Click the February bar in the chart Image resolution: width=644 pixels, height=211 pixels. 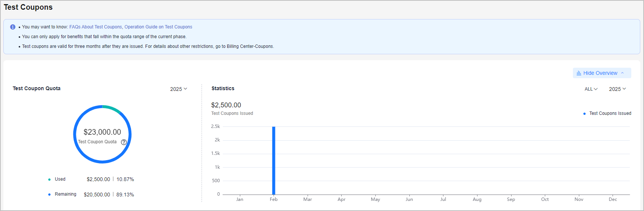click(x=274, y=161)
